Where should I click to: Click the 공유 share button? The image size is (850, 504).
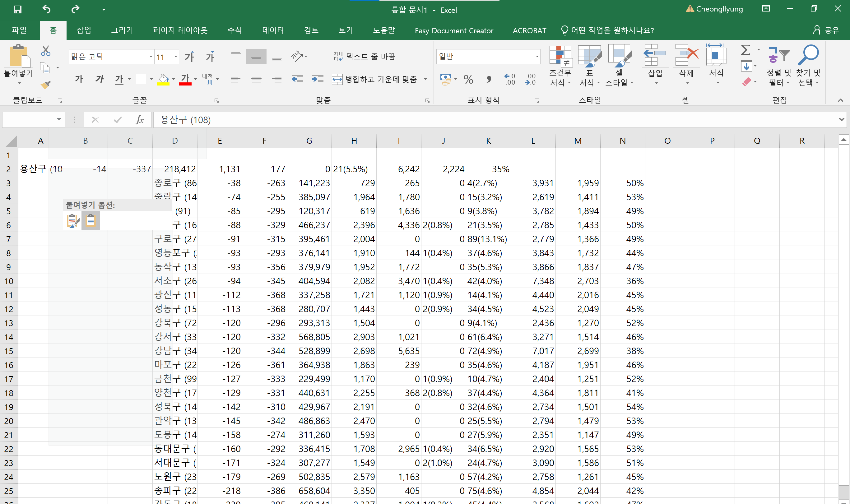tap(826, 30)
